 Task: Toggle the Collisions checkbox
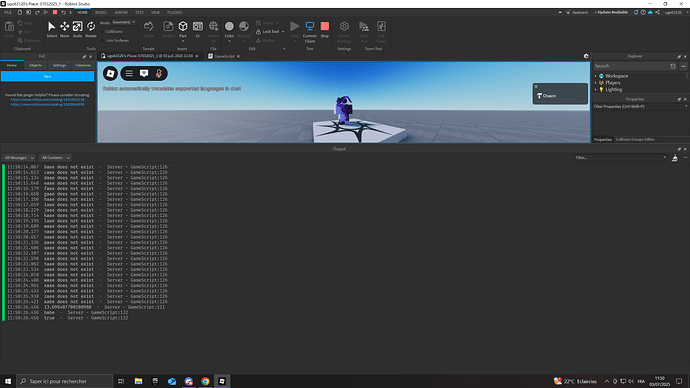[x=103, y=32]
